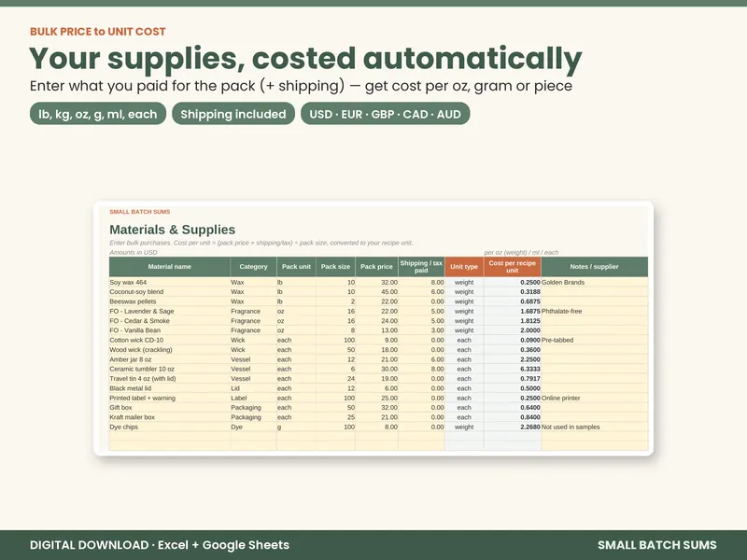
Task: Select the orange 'Unit type' column header
Action: [x=464, y=267]
